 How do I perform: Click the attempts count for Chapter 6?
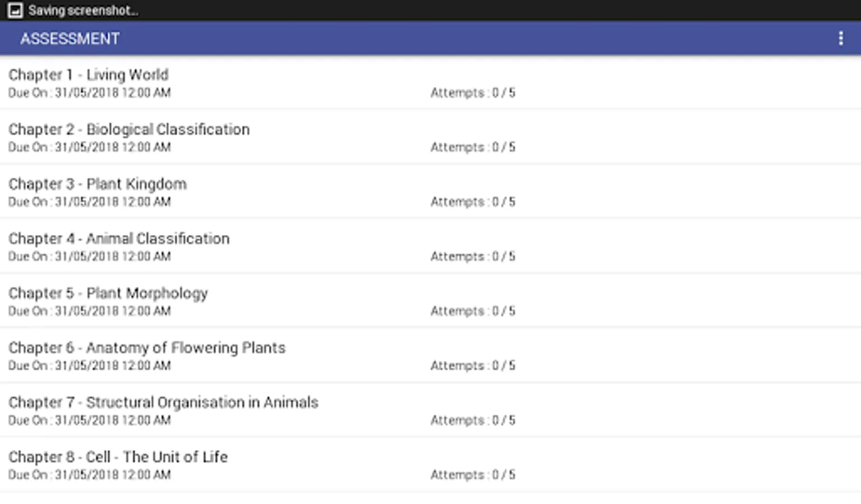tap(473, 366)
